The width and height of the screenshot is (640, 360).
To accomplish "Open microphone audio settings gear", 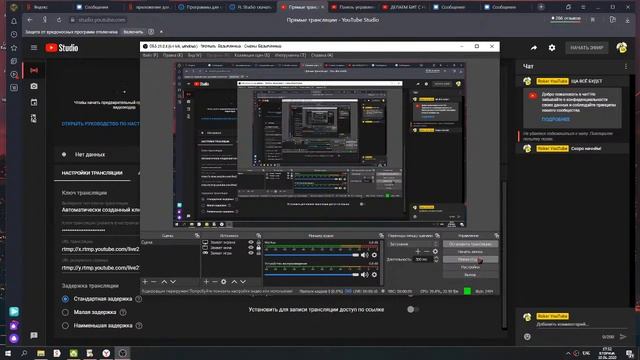I will [x=374, y=255].
